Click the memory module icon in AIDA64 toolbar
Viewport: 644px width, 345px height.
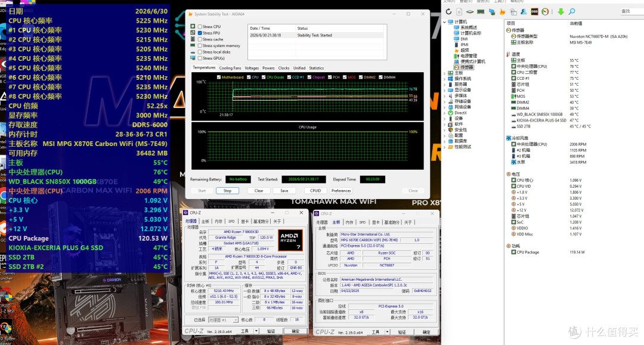point(481,12)
